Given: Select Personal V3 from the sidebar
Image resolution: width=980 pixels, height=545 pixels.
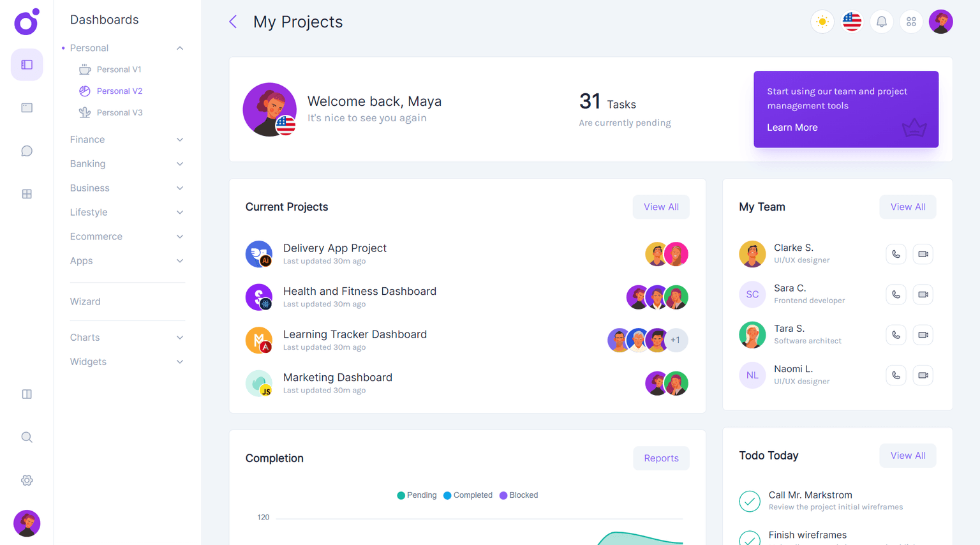Looking at the screenshot, I should point(120,112).
